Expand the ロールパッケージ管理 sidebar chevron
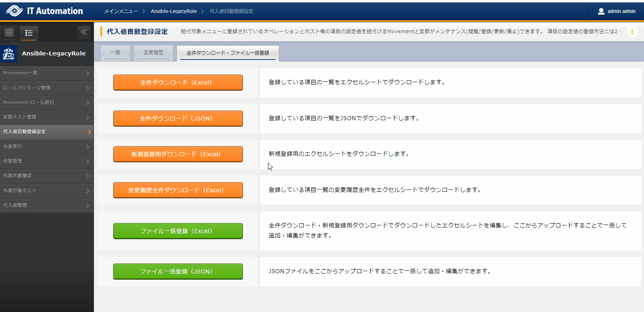 [x=88, y=88]
